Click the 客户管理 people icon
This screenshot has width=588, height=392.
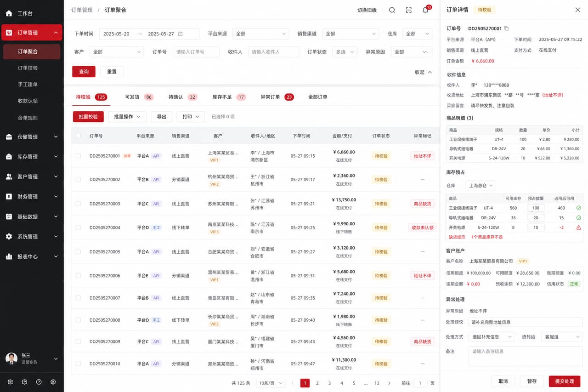(x=9, y=176)
